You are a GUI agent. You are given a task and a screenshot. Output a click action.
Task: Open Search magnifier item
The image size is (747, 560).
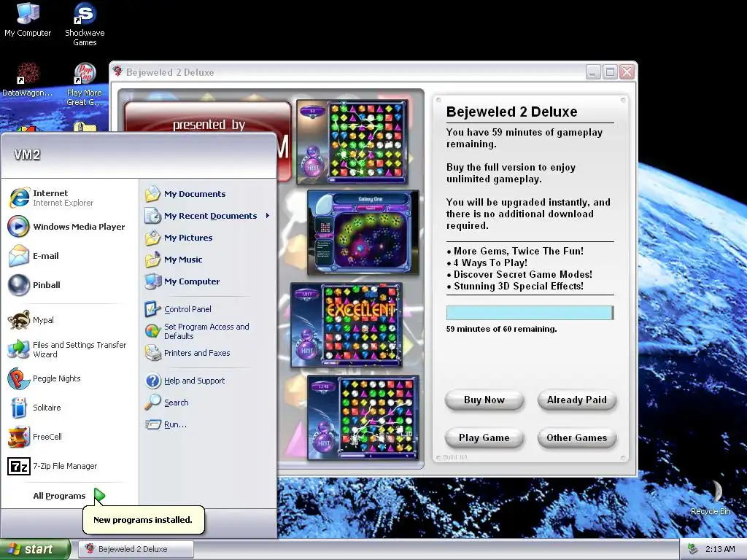[x=167, y=402]
